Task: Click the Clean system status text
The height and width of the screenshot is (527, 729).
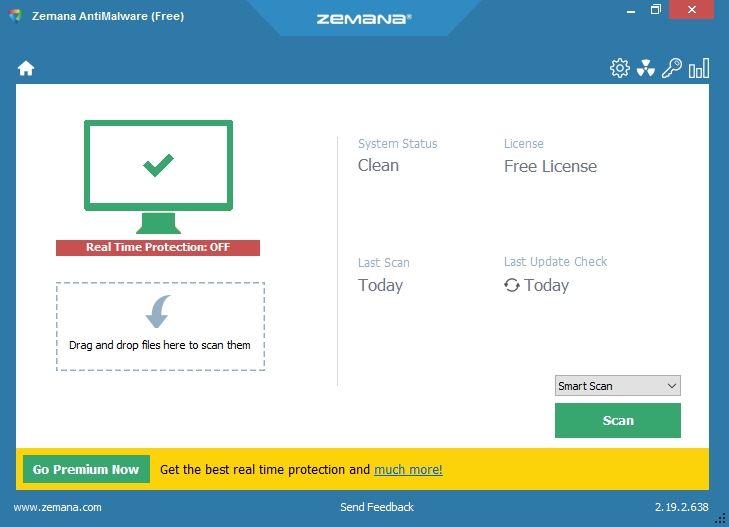Action: tap(378, 165)
